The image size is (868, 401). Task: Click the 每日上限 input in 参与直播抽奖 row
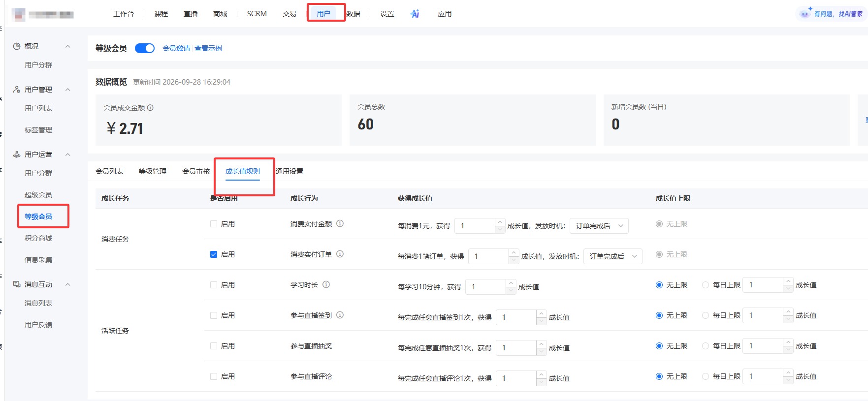click(763, 346)
